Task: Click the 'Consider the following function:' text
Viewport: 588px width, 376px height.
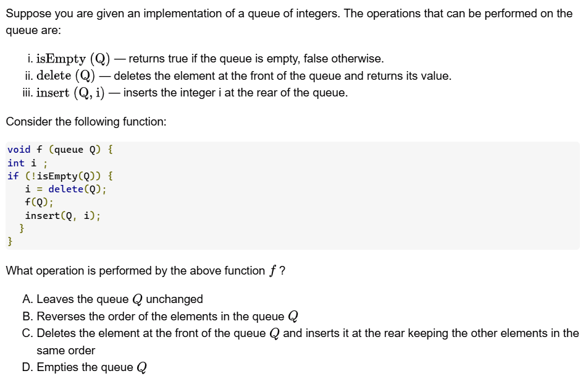Action: tap(86, 122)
